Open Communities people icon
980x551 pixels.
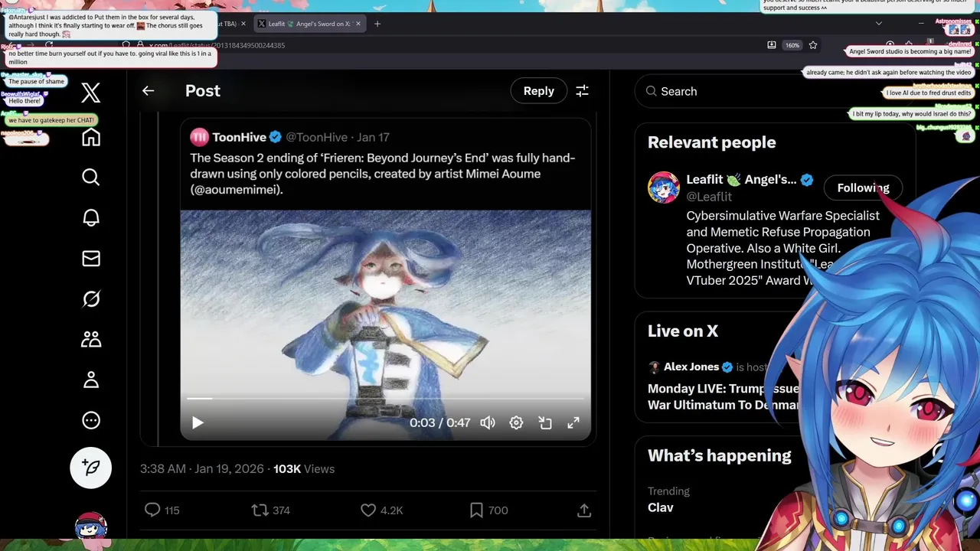pos(90,339)
